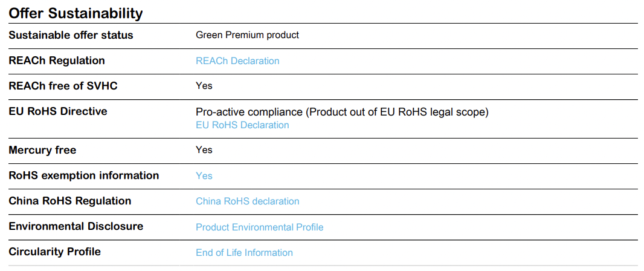Viewport: 644px width, 271px height.
Task: Click the REACh Regulation label
Action: click(x=57, y=60)
